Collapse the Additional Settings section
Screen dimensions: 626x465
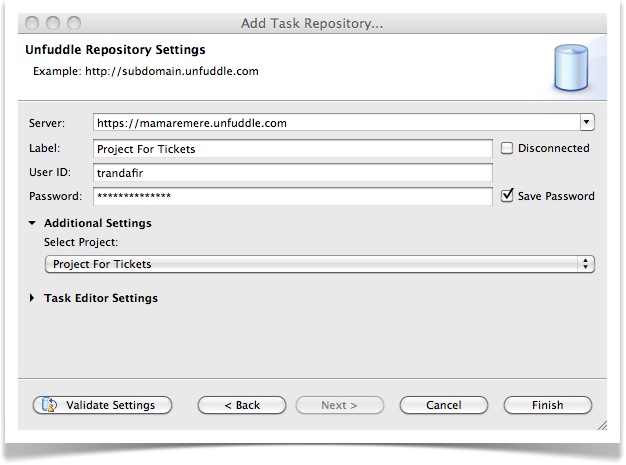pyautogui.click(x=32, y=223)
